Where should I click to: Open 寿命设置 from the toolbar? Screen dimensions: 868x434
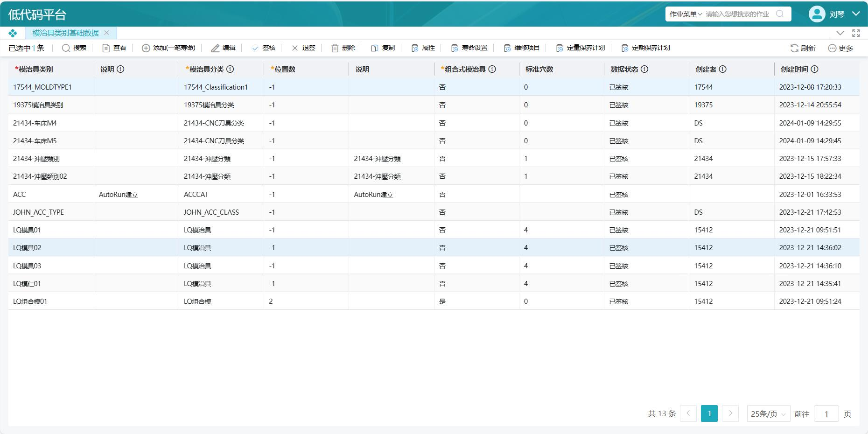point(469,48)
